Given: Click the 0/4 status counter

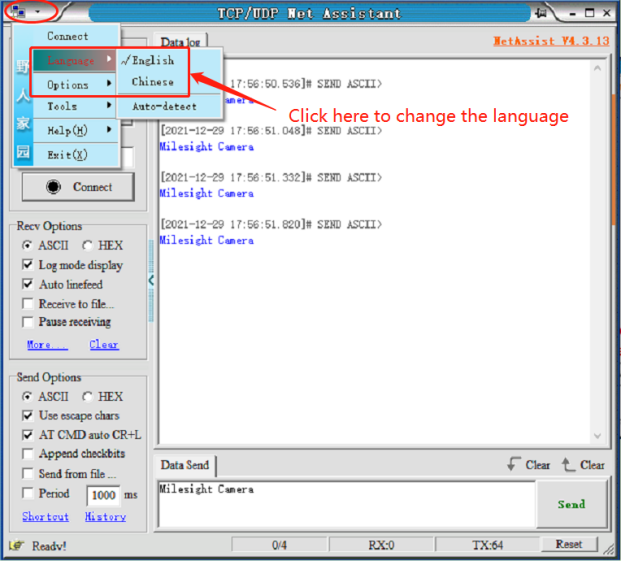Looking at the screenshot, I should [279, 545].
